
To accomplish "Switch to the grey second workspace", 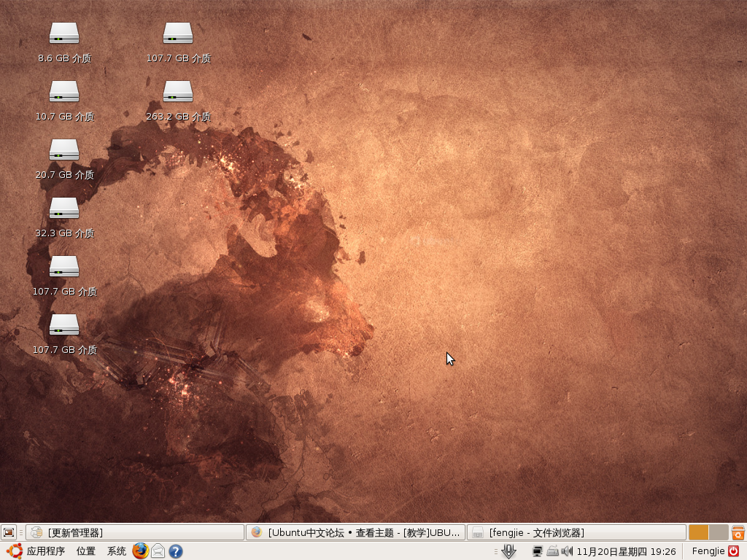I will [x=719, y=532].
